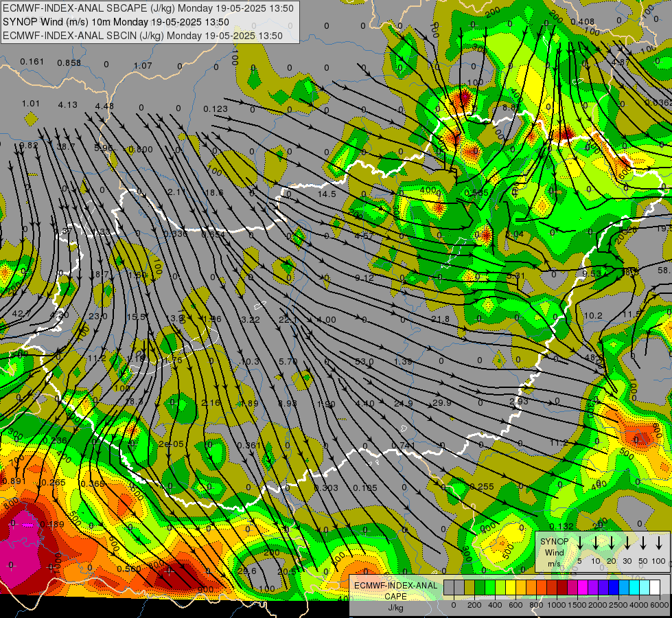Select the SBCIN title line in header box
Image resolution: width=672 pixels, height=618 pixels.
coord(143,36)
